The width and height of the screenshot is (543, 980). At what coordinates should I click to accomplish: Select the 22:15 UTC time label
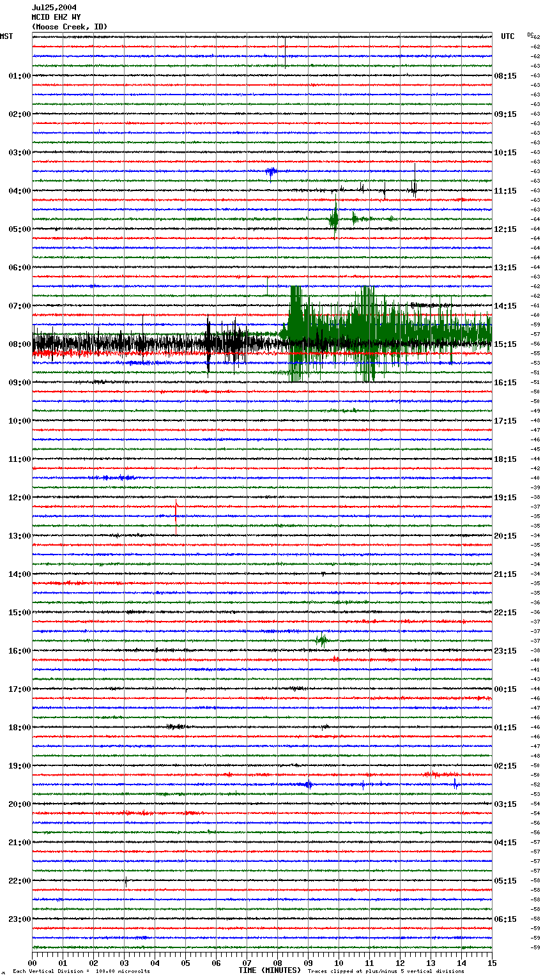tap(505, 613)
